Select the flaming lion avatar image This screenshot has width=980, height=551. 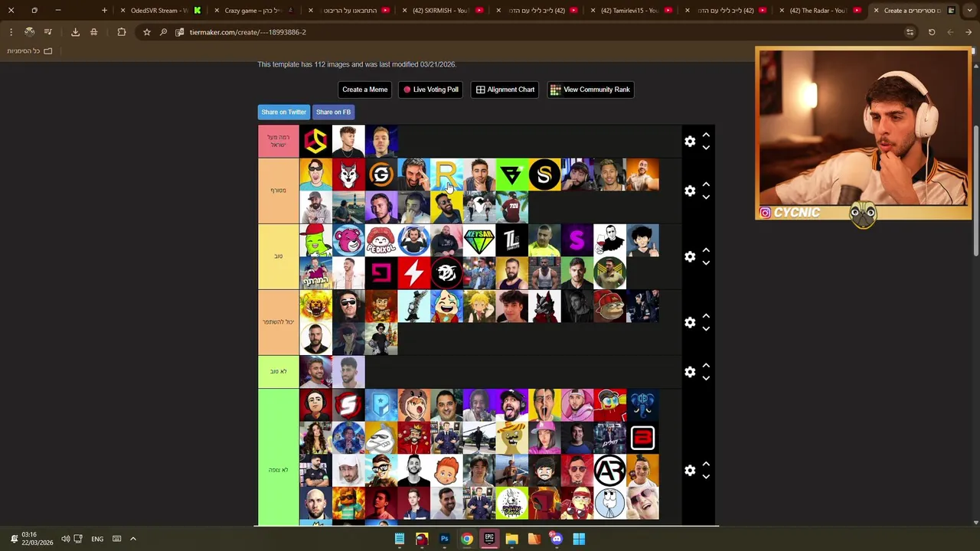315,306
